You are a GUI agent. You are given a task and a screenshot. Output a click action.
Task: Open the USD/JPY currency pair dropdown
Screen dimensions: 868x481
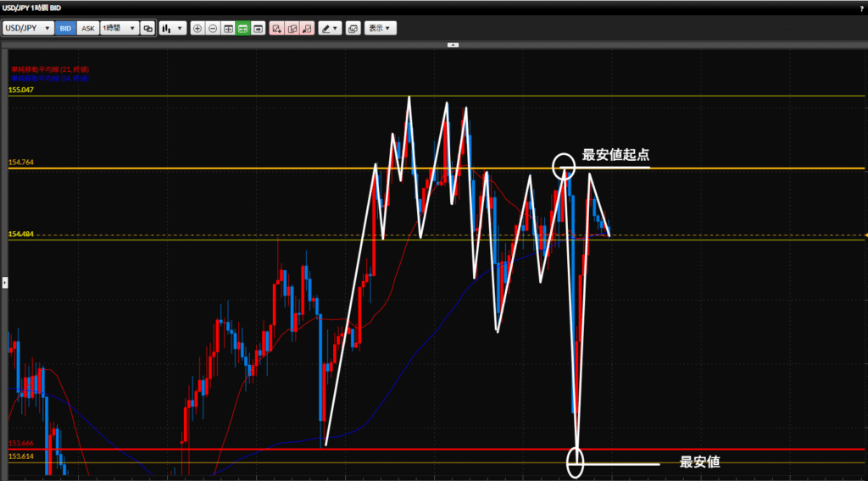28,28
